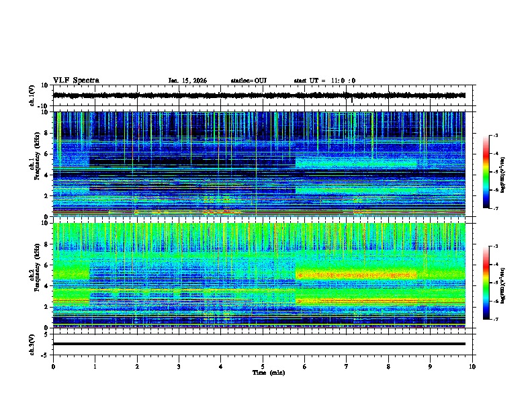Click the time axis tick label "4"
Screen dimensions: 532x411
[x=220, y=367]
